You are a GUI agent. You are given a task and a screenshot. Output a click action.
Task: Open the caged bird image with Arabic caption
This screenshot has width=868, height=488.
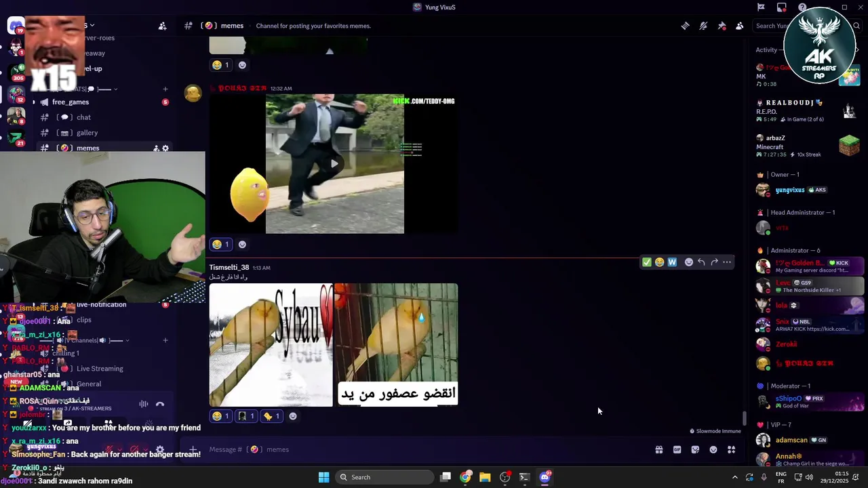point(397,345)
